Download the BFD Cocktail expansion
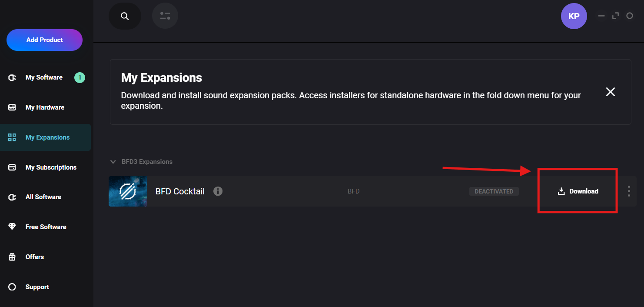This screenshot has width=644, height=307. (x=578, y=191)
